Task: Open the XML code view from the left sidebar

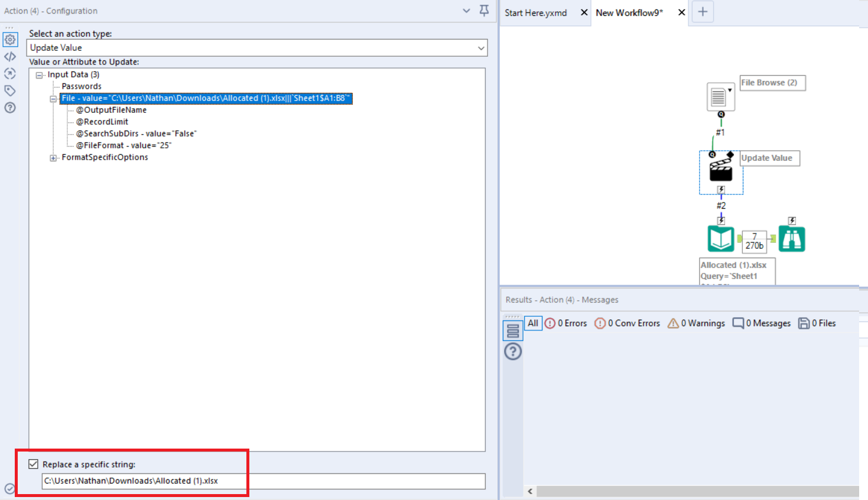Action: [x=10, y=56]
